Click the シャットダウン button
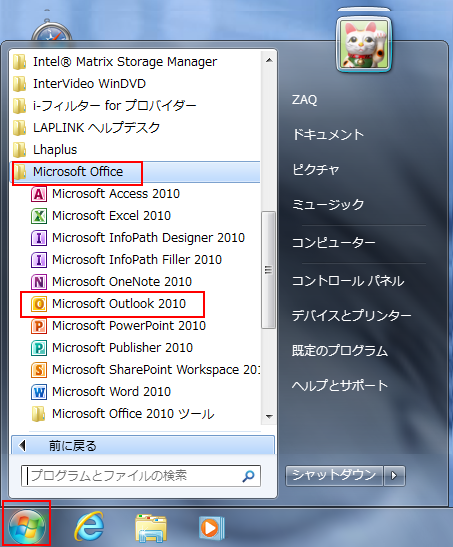453x547 pixels. point(334,475)
